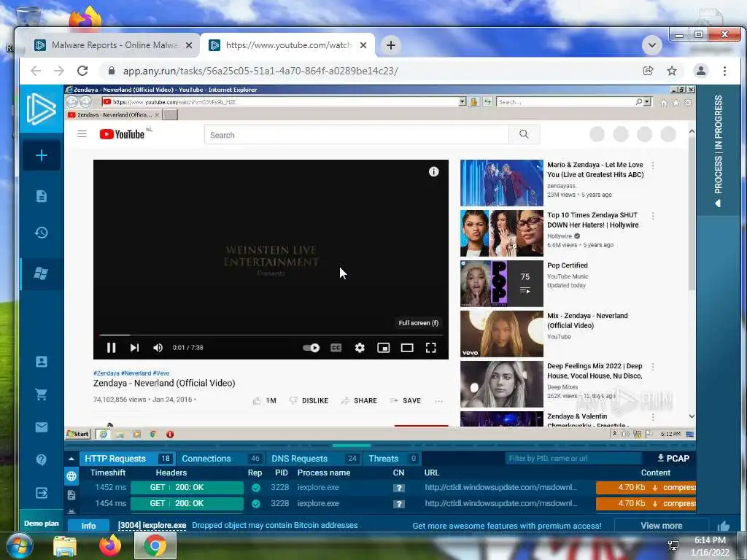The height and width of the screenshot is (560, 747).
Task: Open the shopping cart sidebar icon
Action: 42,394
